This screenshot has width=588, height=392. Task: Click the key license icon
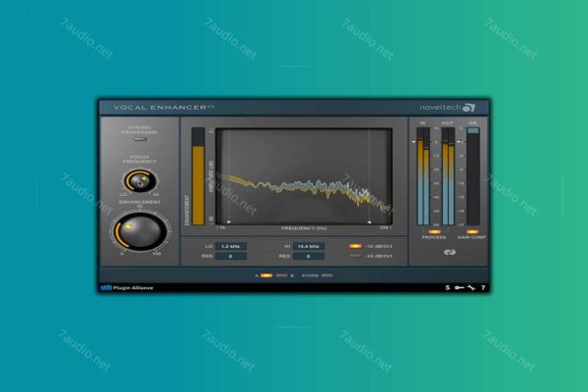(459, 288)
